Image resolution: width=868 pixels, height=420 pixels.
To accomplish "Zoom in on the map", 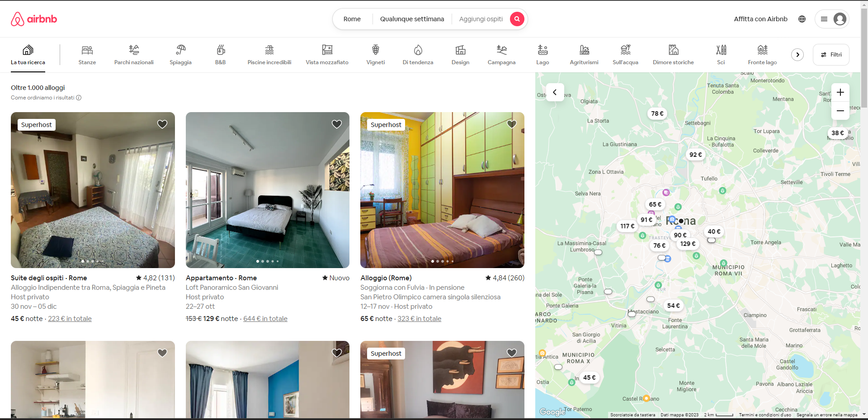I will (840, 93).
